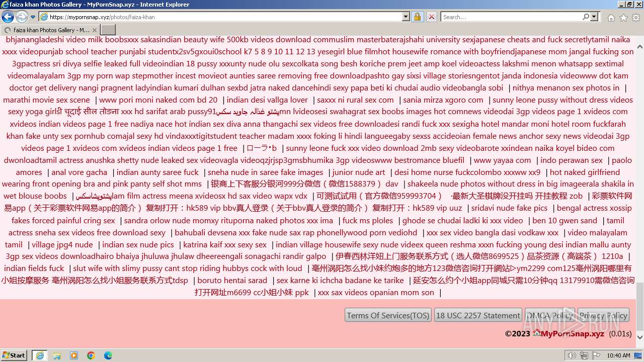The width and height of the screenshot is (644, 362).
Task: Switch to Internet Explorer in taskbar
Action: click(x=40, y=355)
